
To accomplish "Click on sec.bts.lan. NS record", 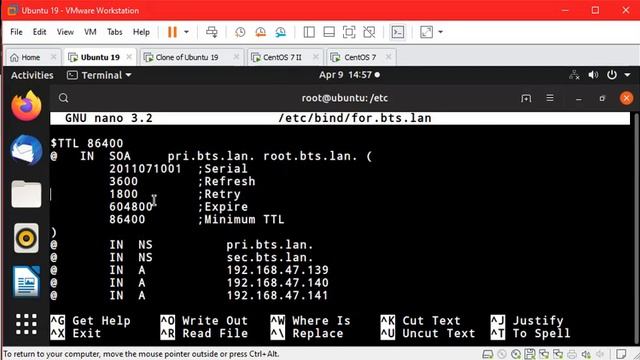I will tap(270, 258).
